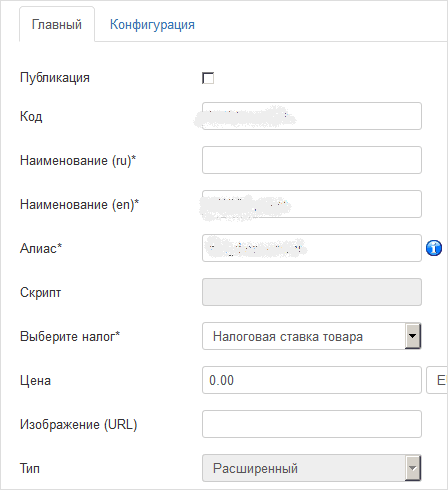Click the Скрипт label text
This screenshot has width=448, height=490.
(x=40, y=292)
